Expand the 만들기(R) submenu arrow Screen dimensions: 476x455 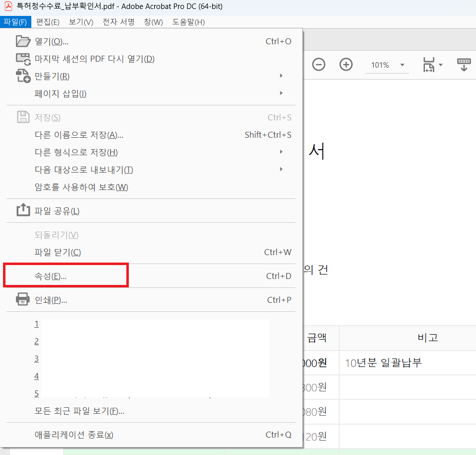281,76
